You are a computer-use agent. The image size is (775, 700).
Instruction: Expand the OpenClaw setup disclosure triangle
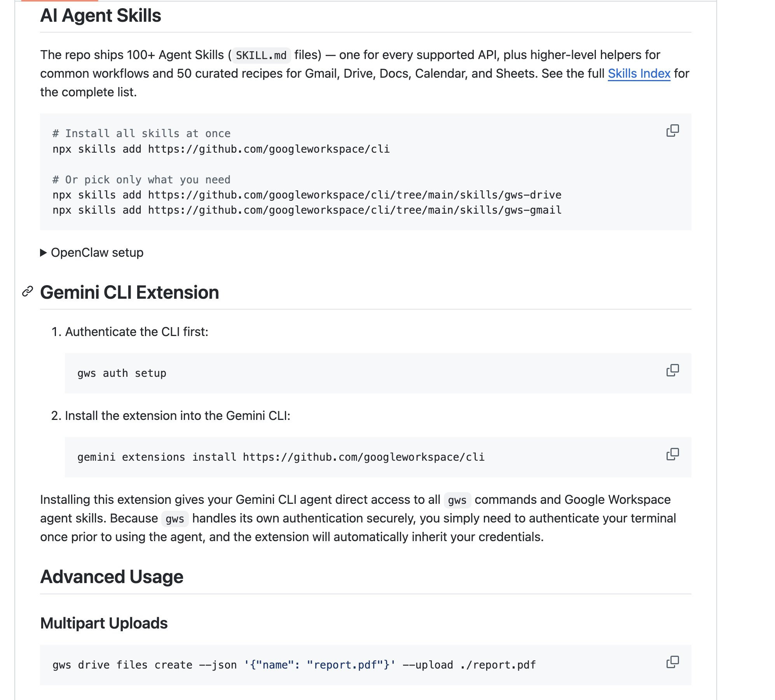44,253
